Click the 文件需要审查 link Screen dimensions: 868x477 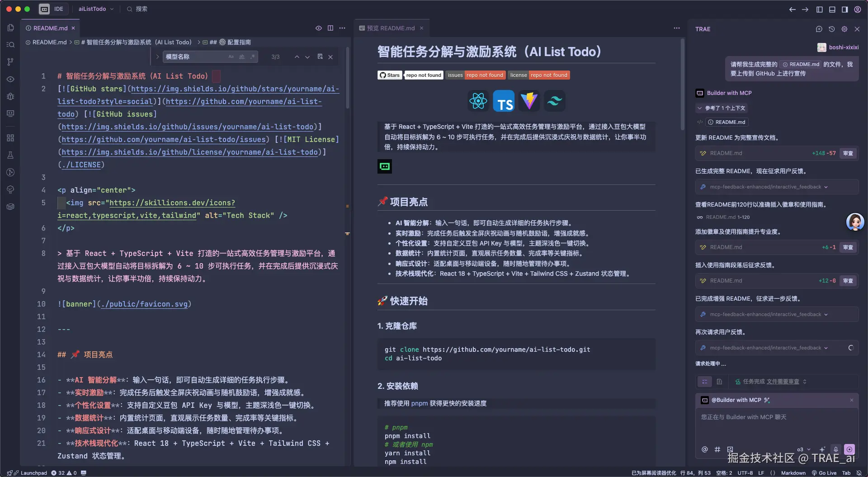click(x=783, y=382)
